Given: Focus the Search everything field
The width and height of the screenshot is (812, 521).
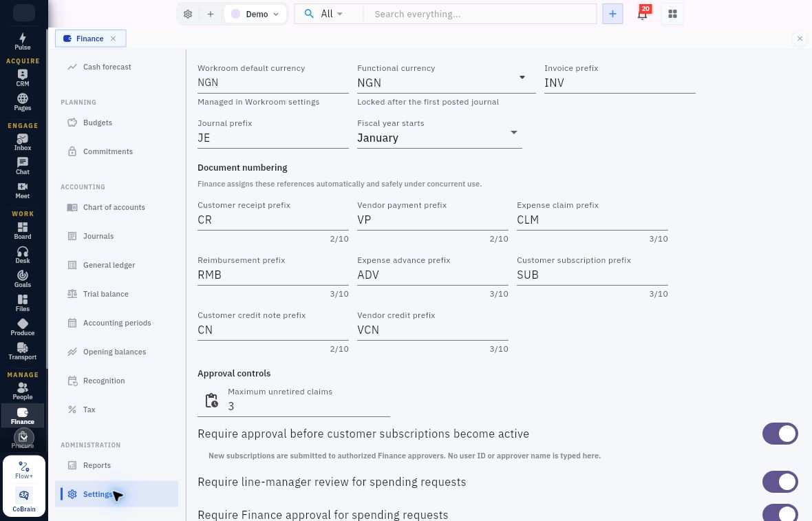Looking at the screenshot, I should click(x=482, y=14).
